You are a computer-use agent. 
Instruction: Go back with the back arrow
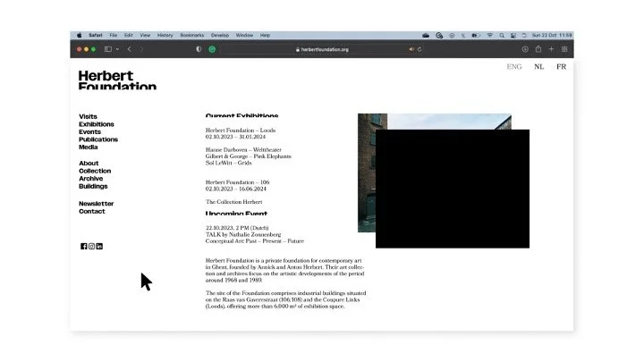pyautogui.click(x=129, y=49)
